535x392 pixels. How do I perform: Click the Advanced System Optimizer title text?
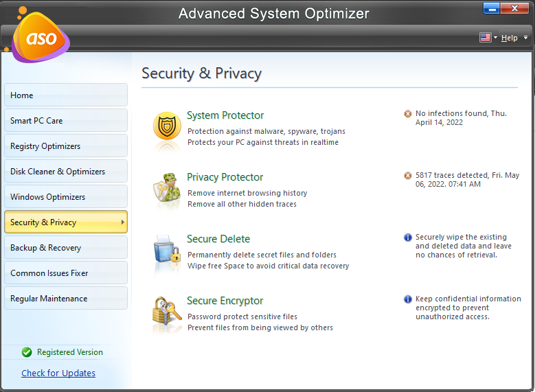pos(273,14)
